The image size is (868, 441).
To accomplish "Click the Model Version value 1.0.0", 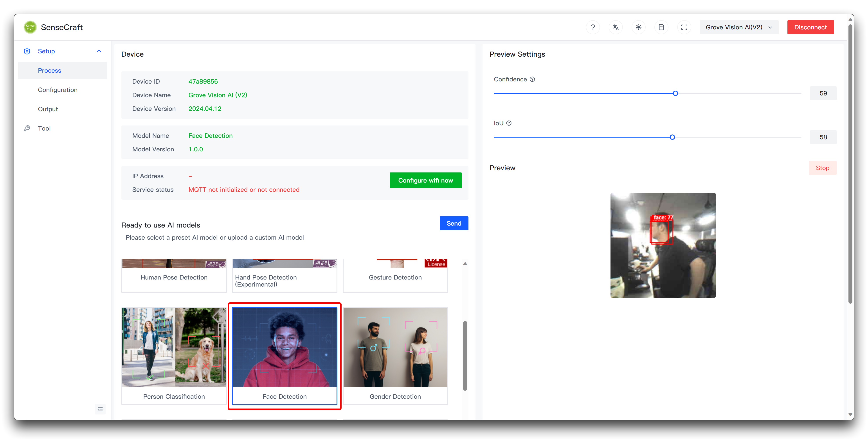I will (x=195, y=149).
